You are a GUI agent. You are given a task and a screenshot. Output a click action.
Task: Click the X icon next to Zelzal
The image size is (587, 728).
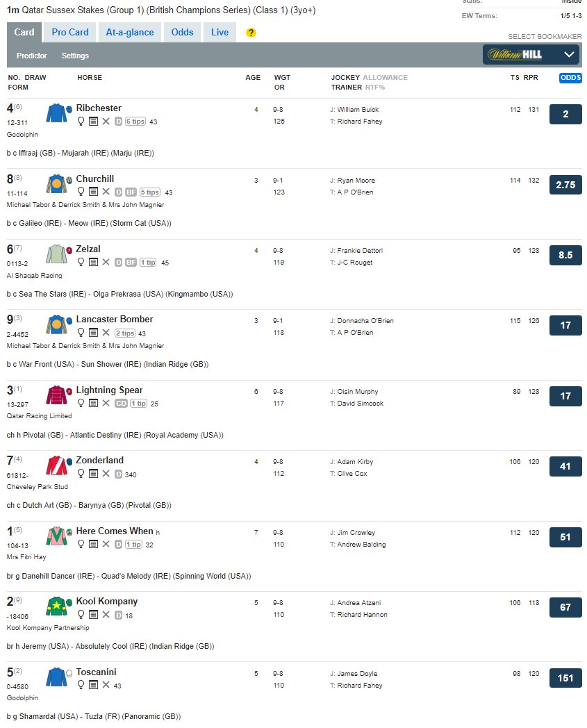tap(106, 263)
